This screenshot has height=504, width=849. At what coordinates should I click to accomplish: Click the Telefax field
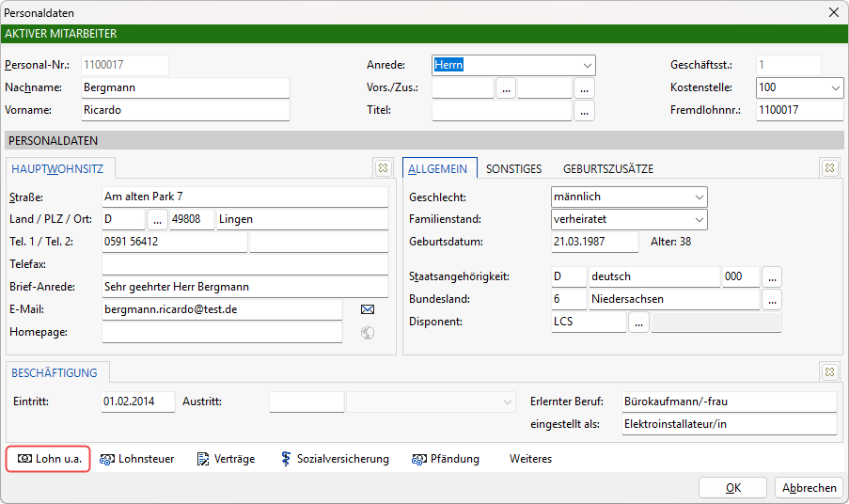(x=245, y=265)
